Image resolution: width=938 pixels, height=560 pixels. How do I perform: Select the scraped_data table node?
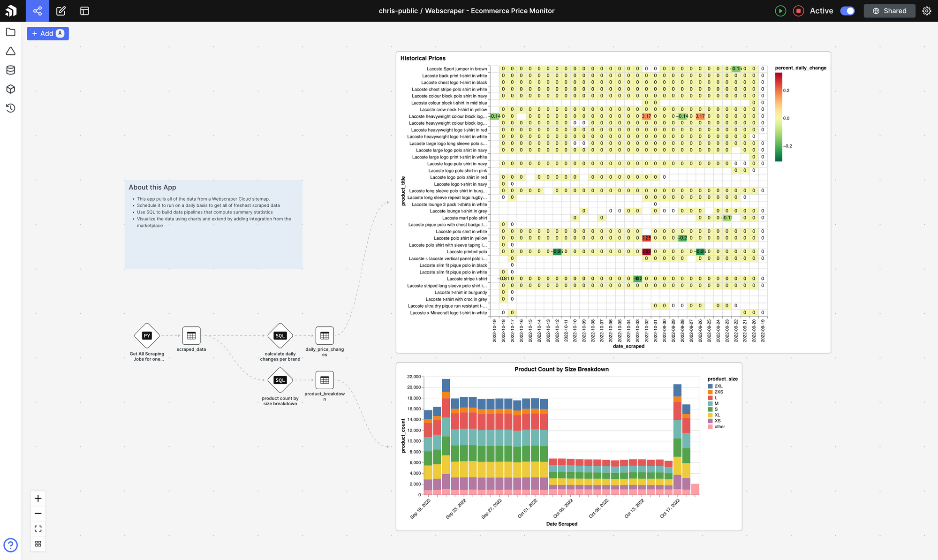191,336
